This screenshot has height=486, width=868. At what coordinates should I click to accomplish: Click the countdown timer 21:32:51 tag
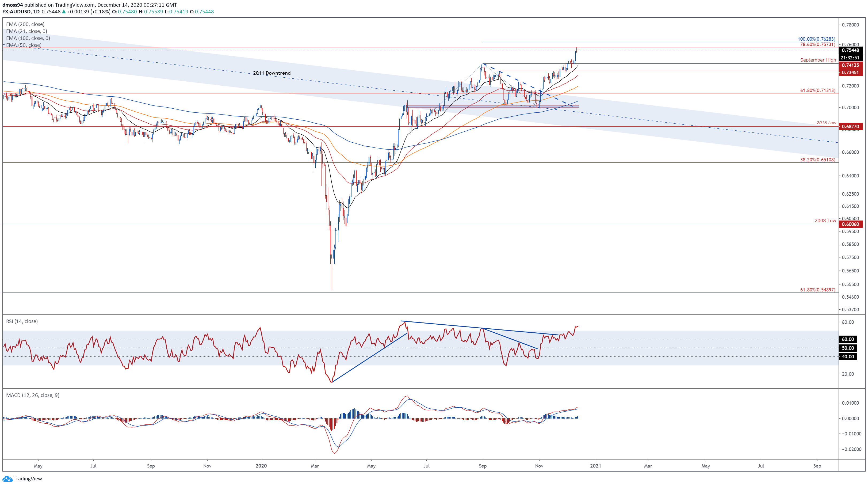pos(850,58)
